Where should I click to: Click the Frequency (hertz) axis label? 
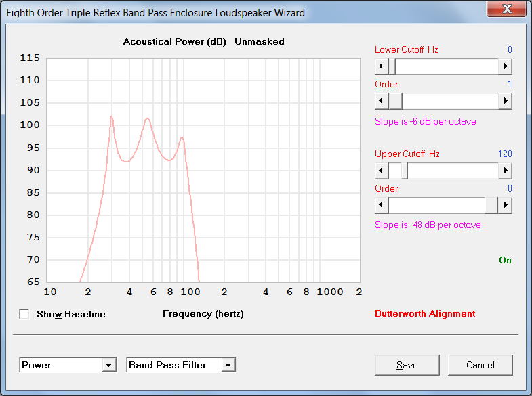pyautogui.click(x=203, y=313)
